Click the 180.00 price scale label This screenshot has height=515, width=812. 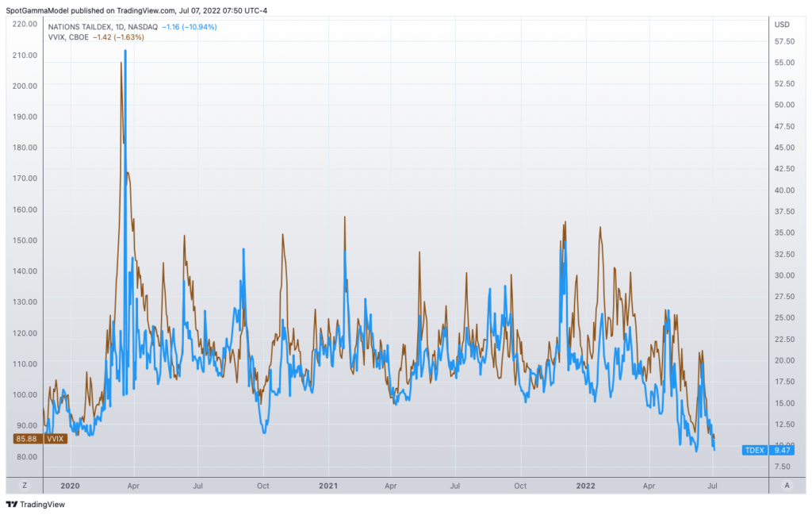[x=25, y=148]
